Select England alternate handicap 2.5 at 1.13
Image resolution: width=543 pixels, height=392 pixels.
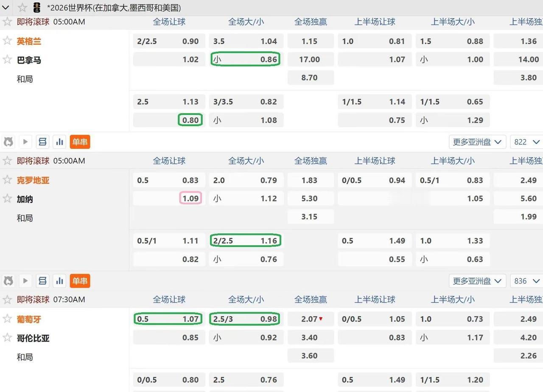tap(169, 102)
